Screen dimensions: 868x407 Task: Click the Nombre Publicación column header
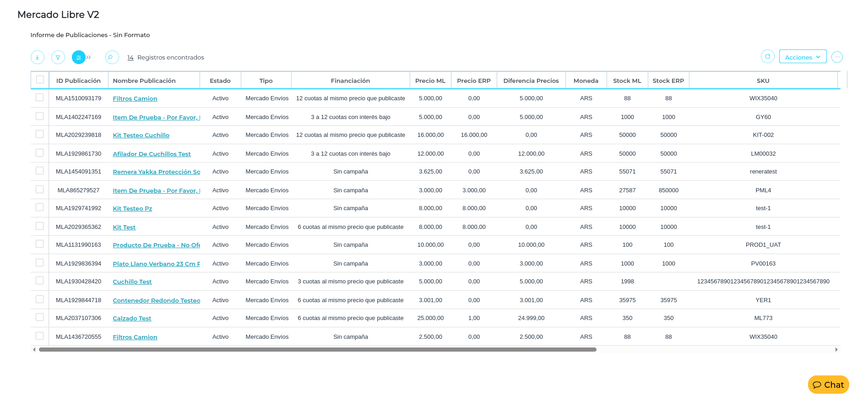154,81
